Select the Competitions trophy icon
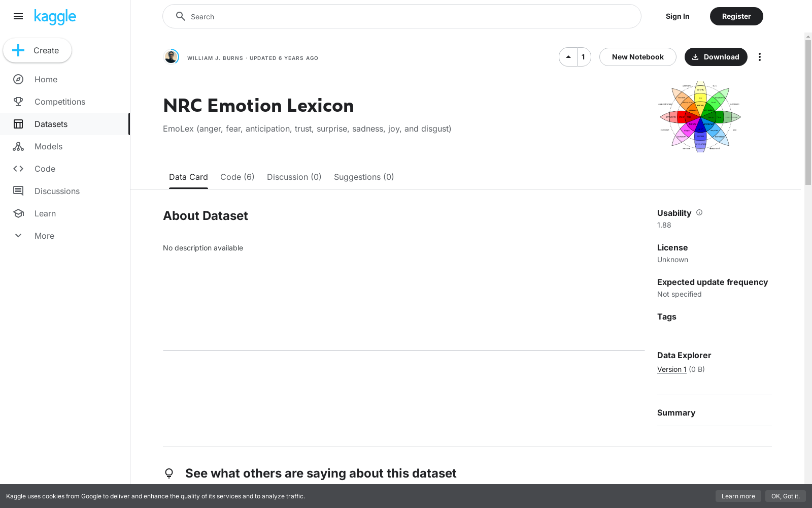 [18, 102]
